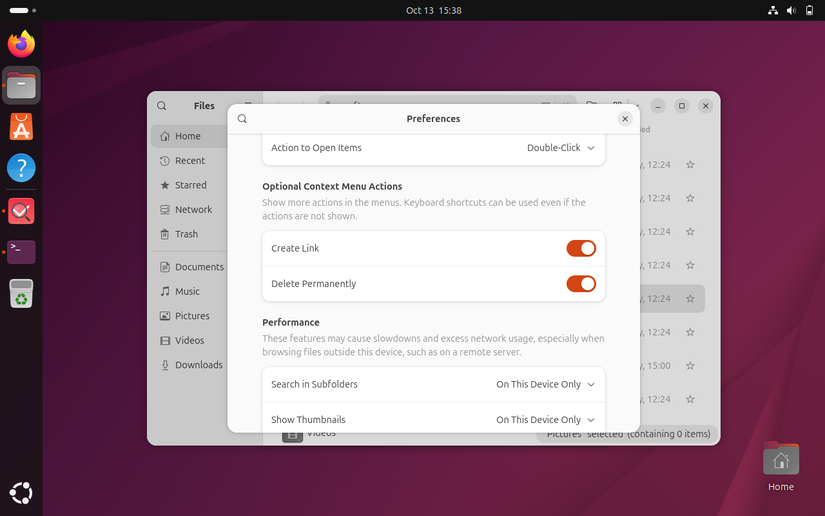Open Recent in the Files sidebar
Screen dimensions: 825x516
pyautogui.click(x=190, y=160)
